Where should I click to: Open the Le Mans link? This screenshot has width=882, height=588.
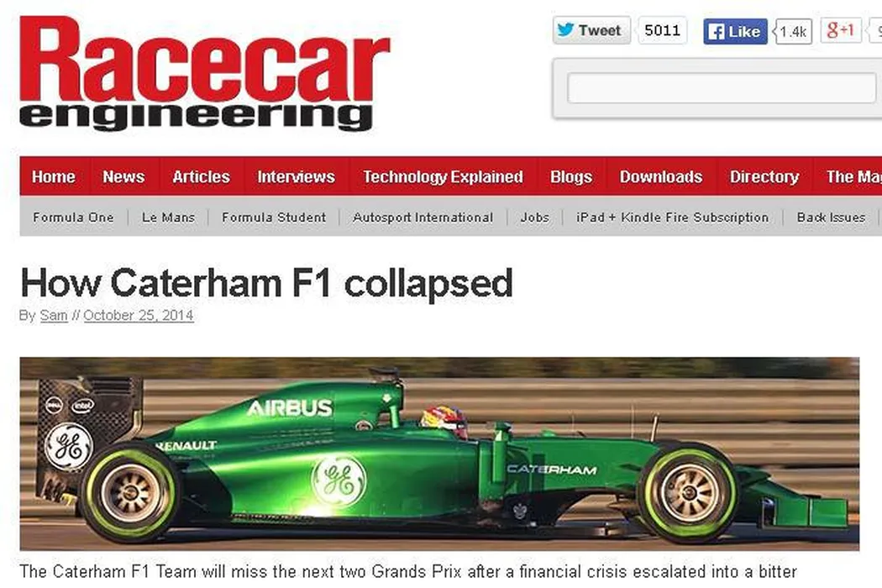tap(168, 218)
